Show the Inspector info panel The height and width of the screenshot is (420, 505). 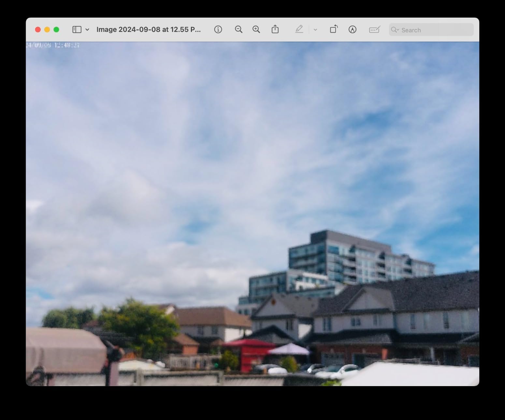[x=218, y=30]
